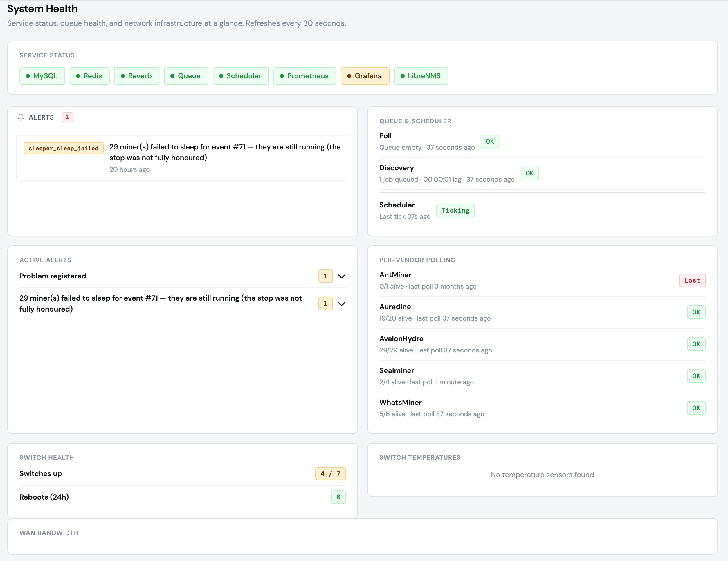Viewport: 728px width, 561px height.
Task: Click the 'Reboots (24h)' label
Action: tap(44, 497)
